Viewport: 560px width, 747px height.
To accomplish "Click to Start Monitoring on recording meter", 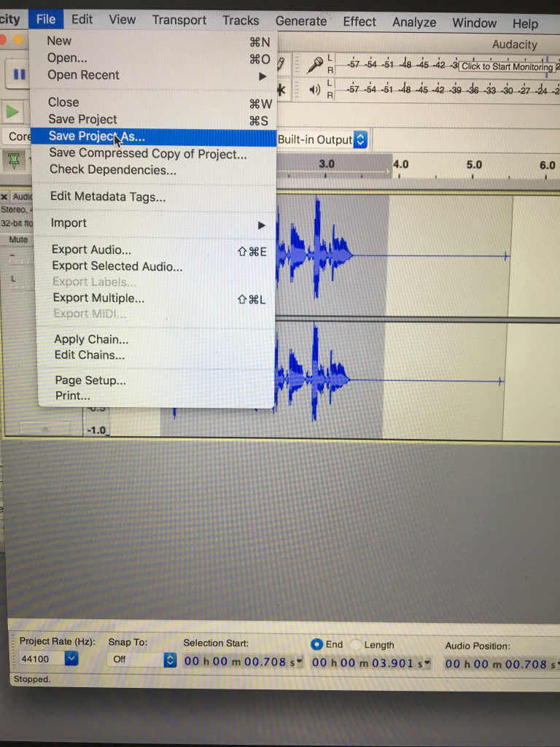I will coord(507,66).
